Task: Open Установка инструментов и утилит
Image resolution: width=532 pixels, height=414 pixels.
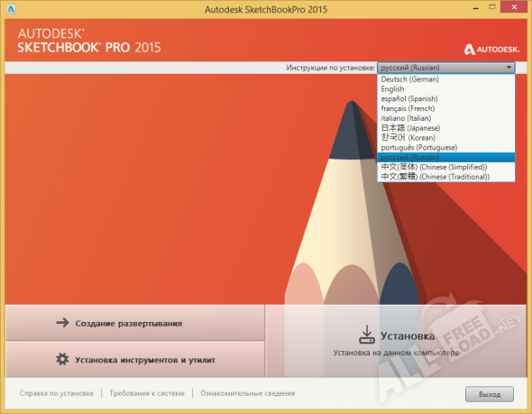Action: pyautogui.click(x=135, y=359)
